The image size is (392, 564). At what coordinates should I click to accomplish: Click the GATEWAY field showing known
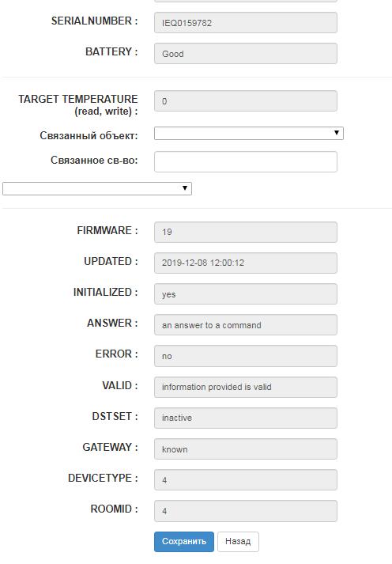point(246,449)
